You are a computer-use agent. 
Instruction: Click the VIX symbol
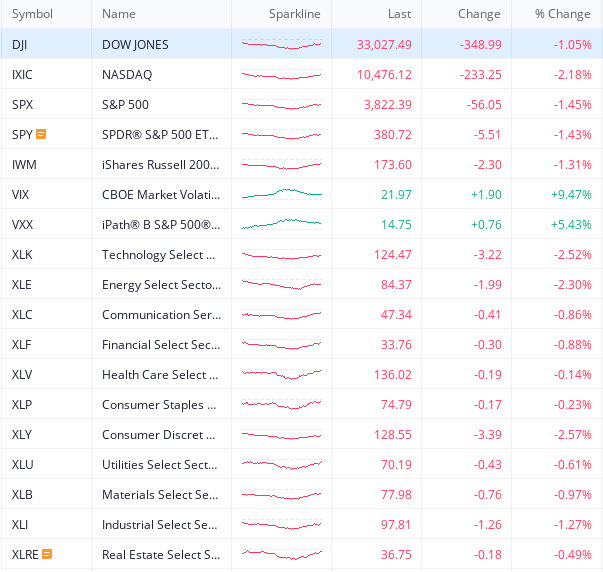tap(20, 194)
